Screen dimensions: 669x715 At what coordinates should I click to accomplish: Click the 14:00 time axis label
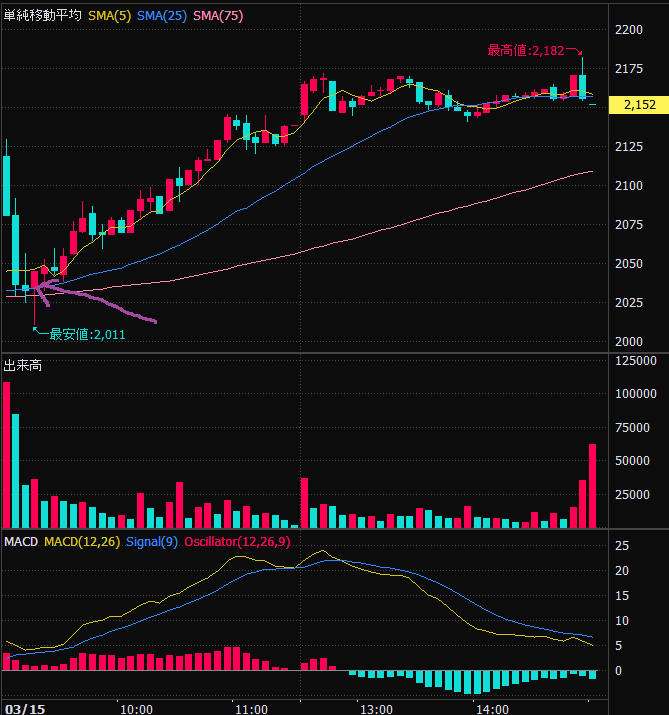coord(492,710)
